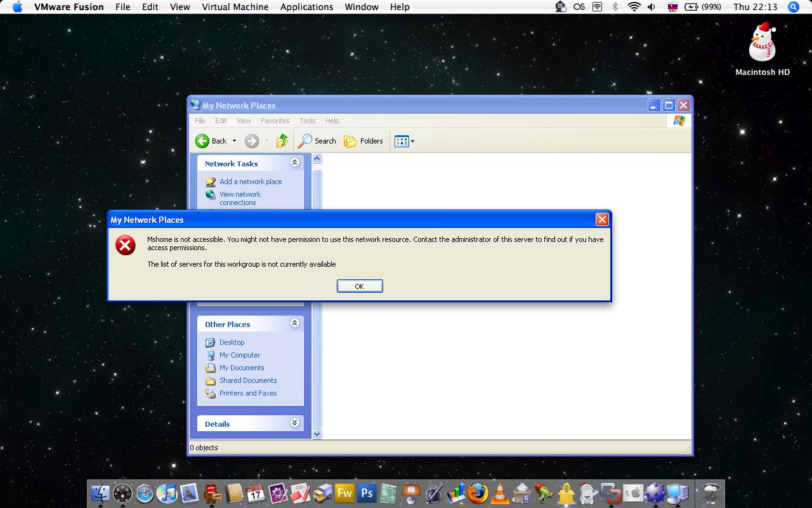Click the date and time Thu 22:13

pos(755,7)
